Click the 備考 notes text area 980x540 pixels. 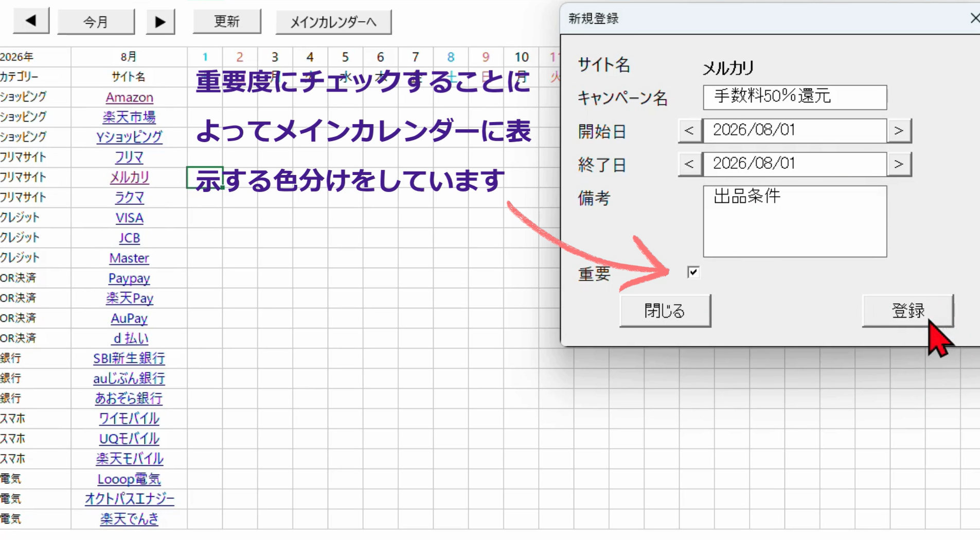click(794, 221)
